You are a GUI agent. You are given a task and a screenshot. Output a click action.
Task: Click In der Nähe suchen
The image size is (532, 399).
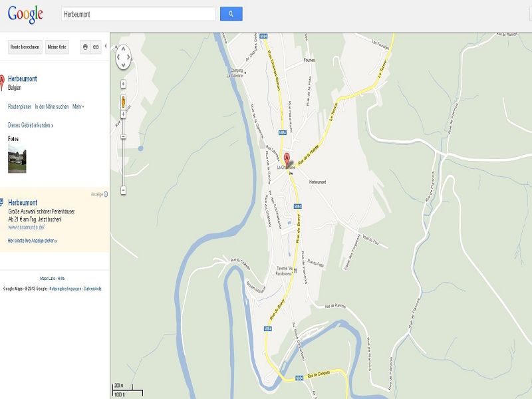coord(52,106)
